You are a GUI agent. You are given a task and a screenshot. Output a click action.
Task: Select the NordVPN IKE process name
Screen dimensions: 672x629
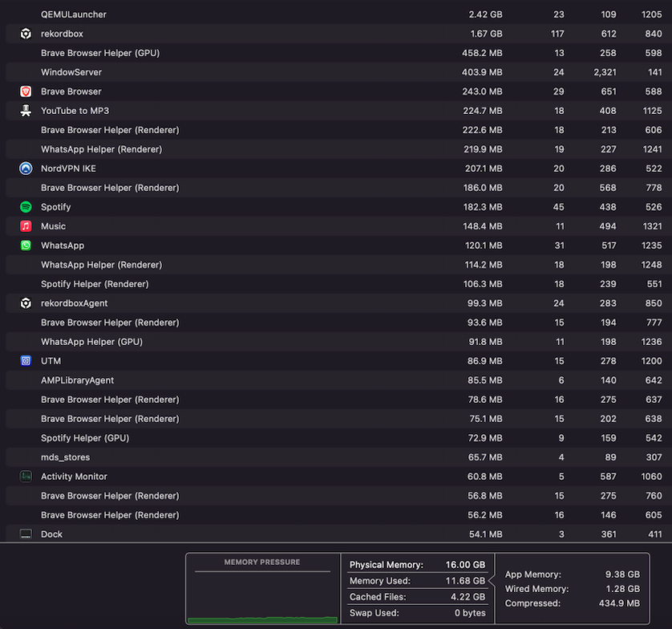point(69,168)
